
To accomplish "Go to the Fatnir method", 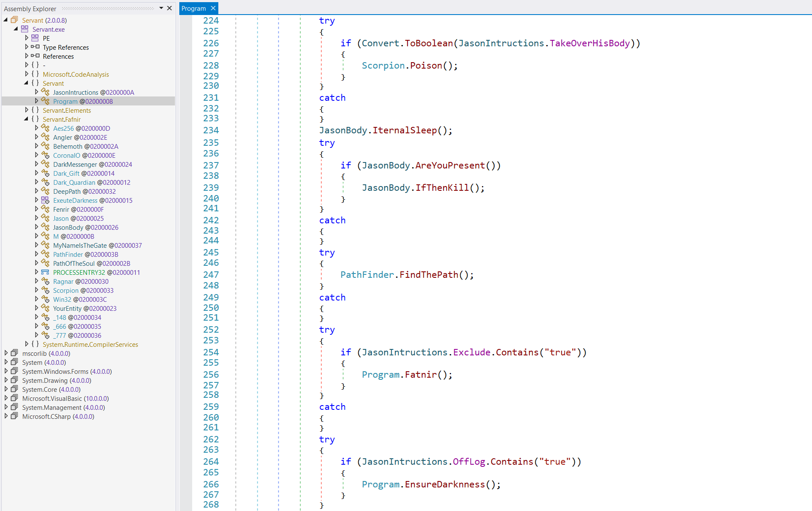I will [421, 375].
